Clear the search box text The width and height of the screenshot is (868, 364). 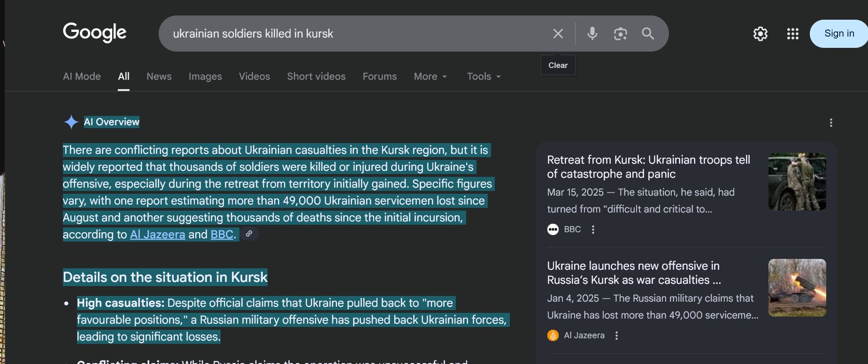(558, 34)
